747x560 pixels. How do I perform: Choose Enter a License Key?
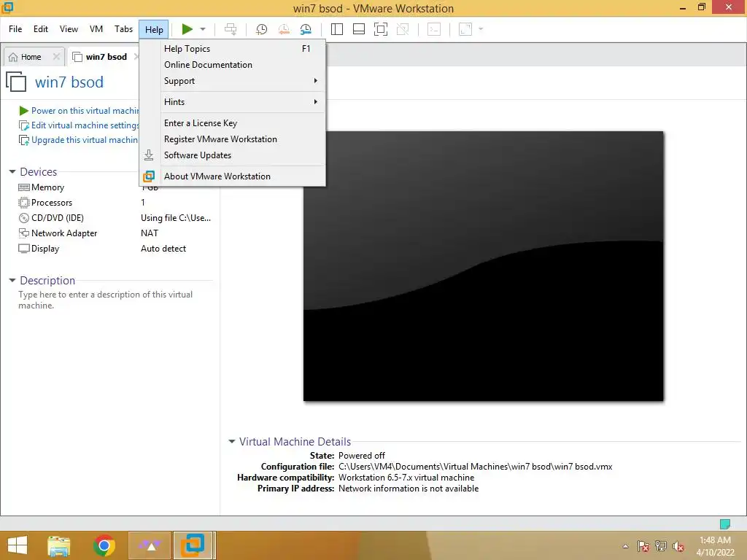[233, 122]
